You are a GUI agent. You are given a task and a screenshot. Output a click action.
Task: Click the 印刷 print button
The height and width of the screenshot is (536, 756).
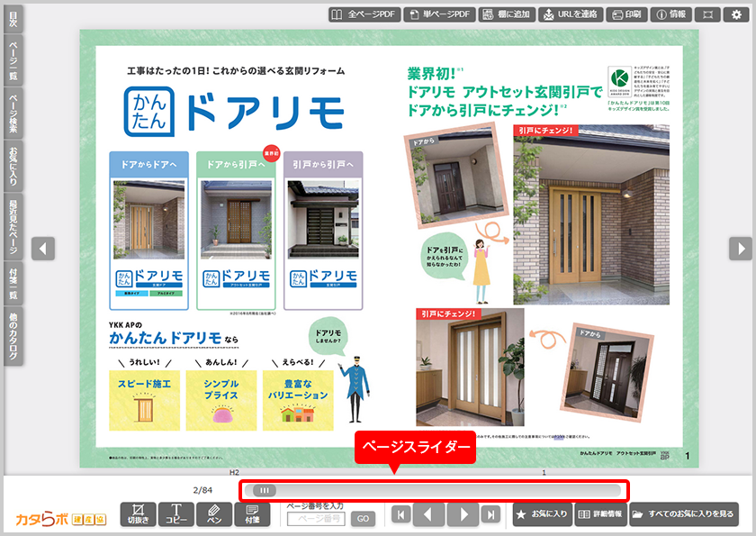point(627,14)
